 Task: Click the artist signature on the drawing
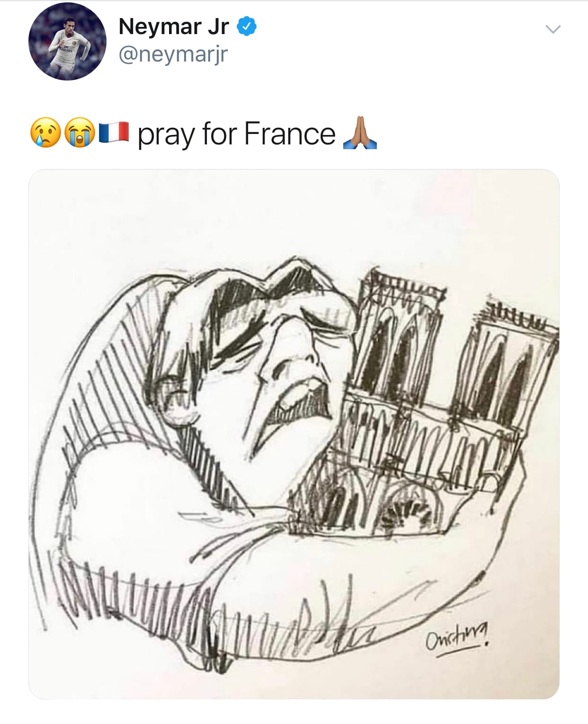(x=458, y=642)
